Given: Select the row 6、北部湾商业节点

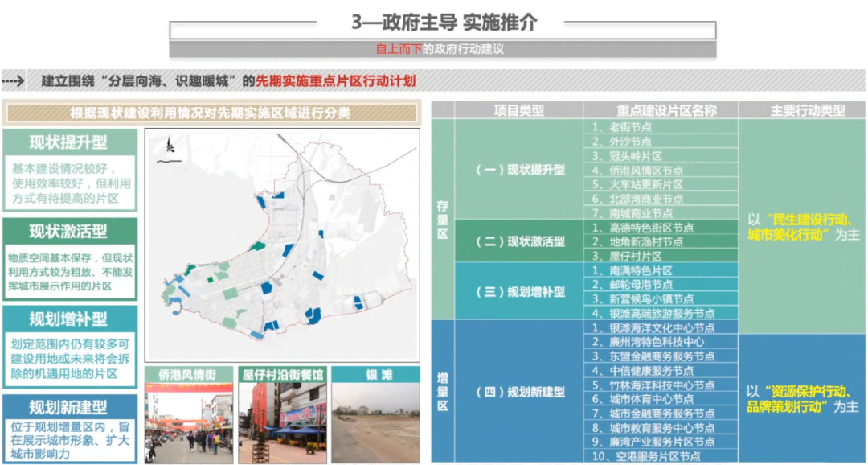Looking at the screenshot, I should point(661,199).
